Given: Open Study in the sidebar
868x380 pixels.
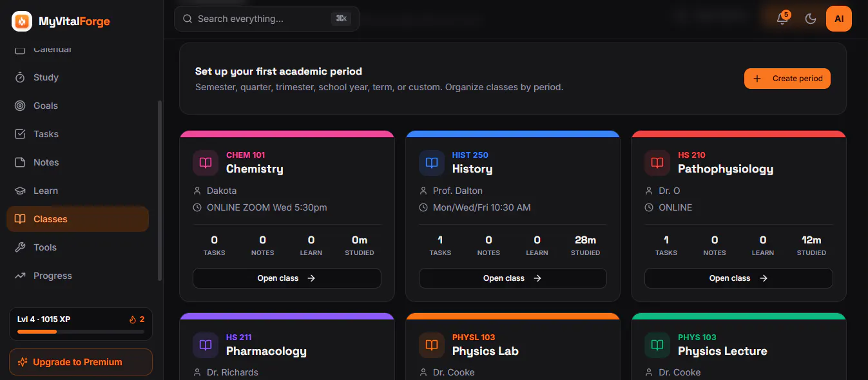Looking at the screenshot, I should coord(77,77).
